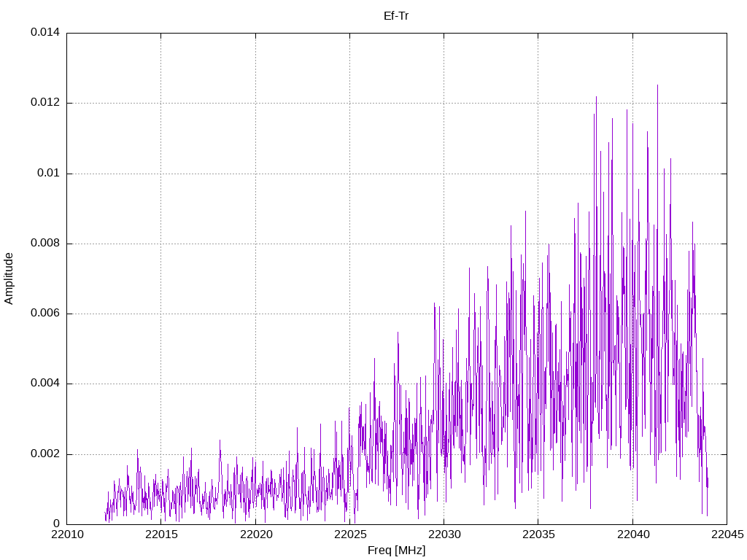Click the x-axis tick label 22035
Screen dimensions: 747x560
pos(539,534)
